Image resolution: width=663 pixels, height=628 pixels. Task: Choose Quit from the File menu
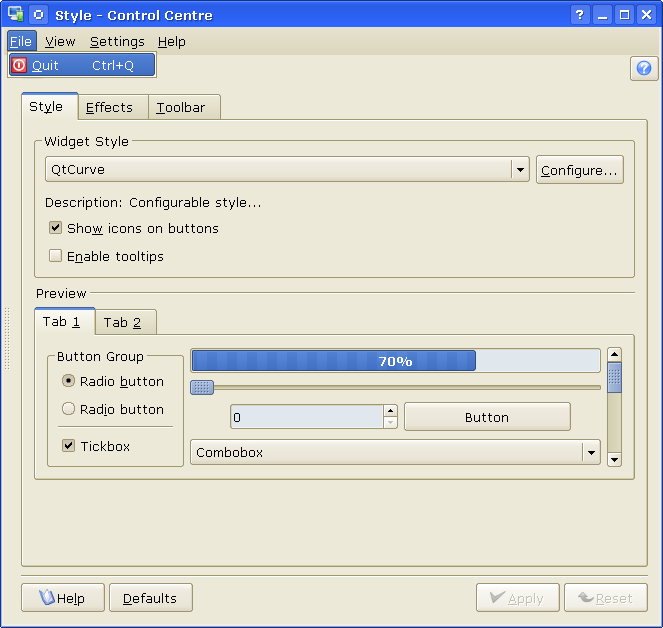[x=82, y=66]
